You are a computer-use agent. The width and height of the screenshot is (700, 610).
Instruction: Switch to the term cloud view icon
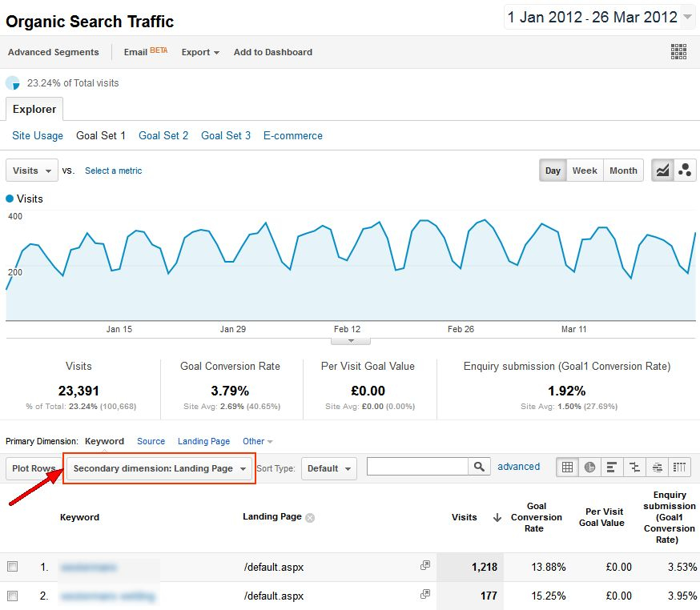point(658,468)
